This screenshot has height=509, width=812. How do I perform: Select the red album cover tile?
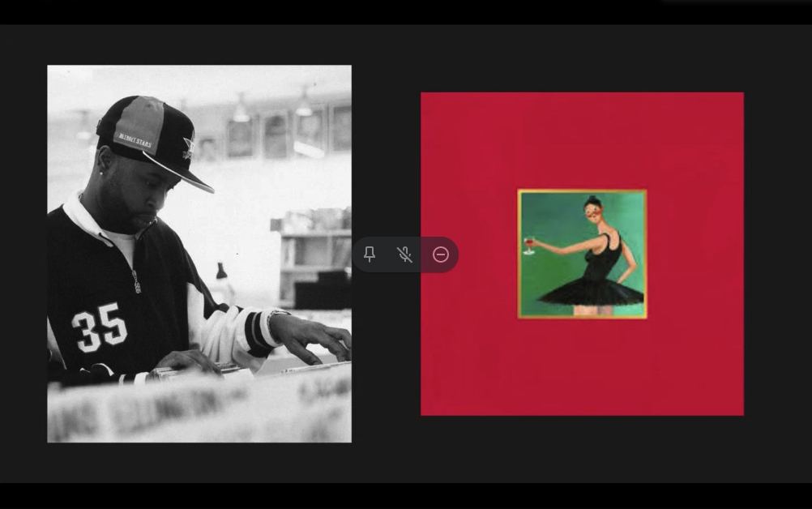[x=582, y=254]
